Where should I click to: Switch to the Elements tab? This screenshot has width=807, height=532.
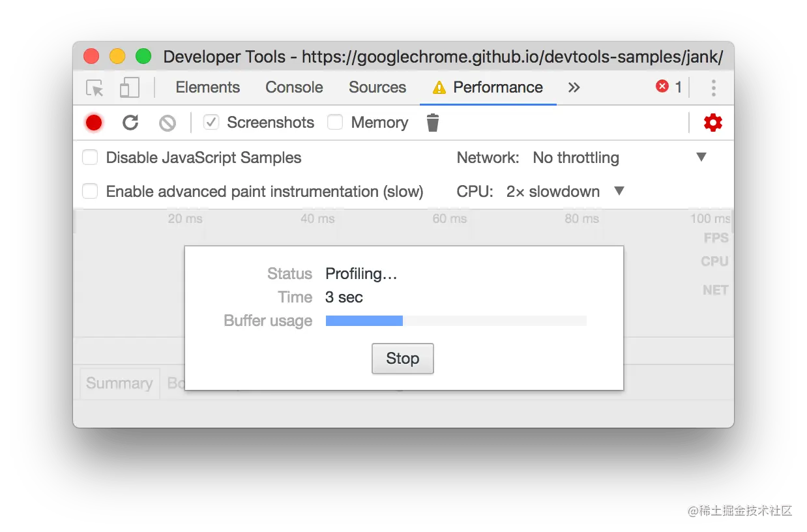(208, 87)
